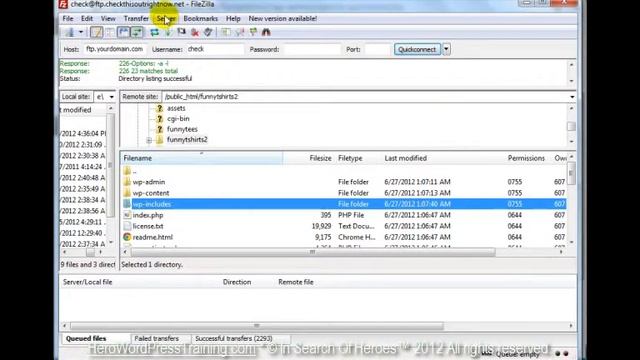Sort by the Filetype column header
The height and width of the screenshot is (360, 640).
tap(350, 158)
